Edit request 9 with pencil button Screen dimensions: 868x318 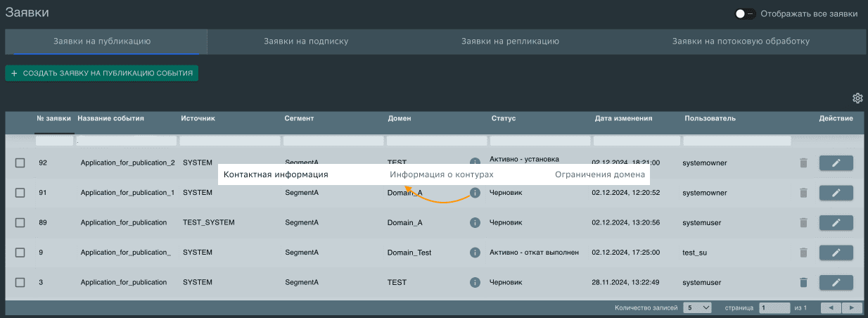836,253
